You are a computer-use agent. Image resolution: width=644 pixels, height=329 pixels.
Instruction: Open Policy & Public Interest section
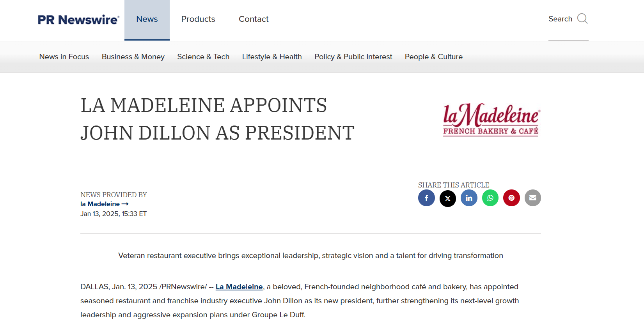click(x=353, y=57)
